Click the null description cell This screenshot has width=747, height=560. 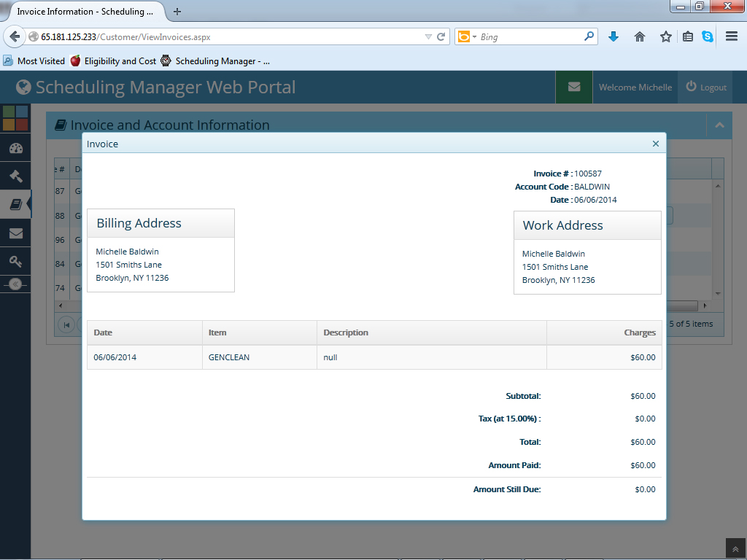coord(432,357)
